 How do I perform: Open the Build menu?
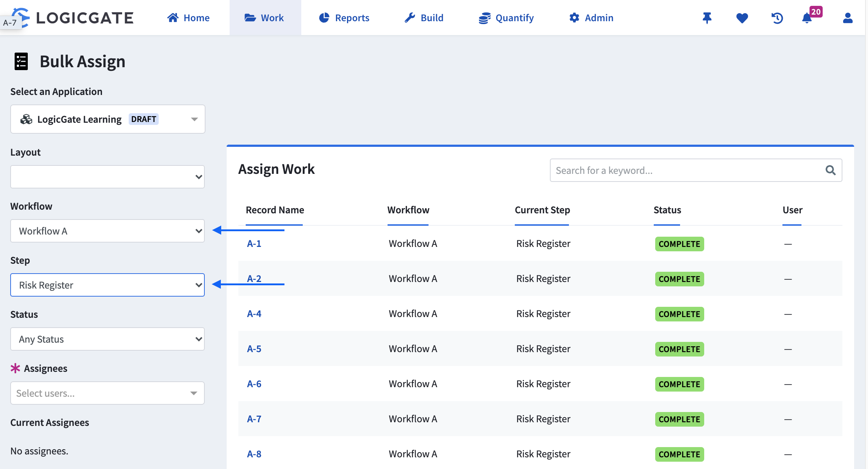(424, 18)
